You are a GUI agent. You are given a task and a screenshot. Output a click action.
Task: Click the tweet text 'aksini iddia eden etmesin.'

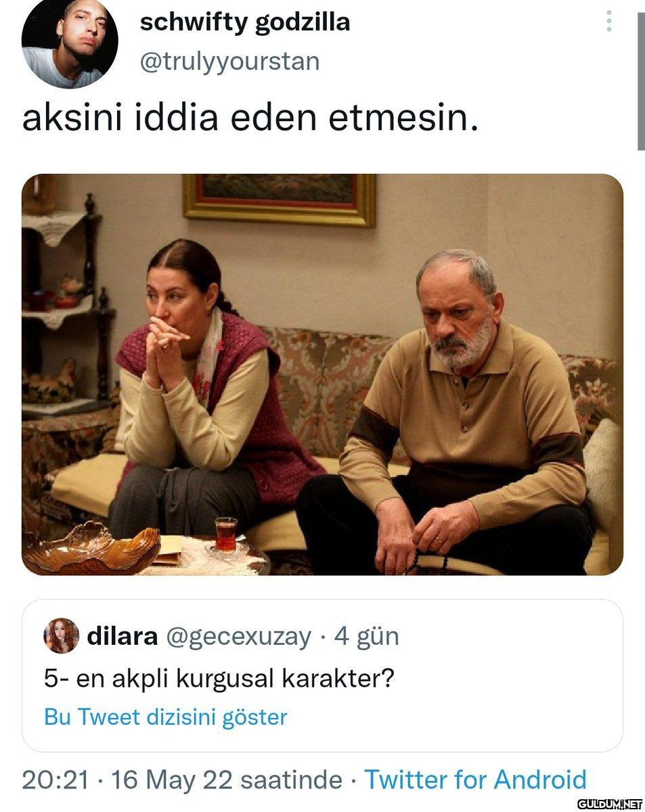tap(250, 118)
